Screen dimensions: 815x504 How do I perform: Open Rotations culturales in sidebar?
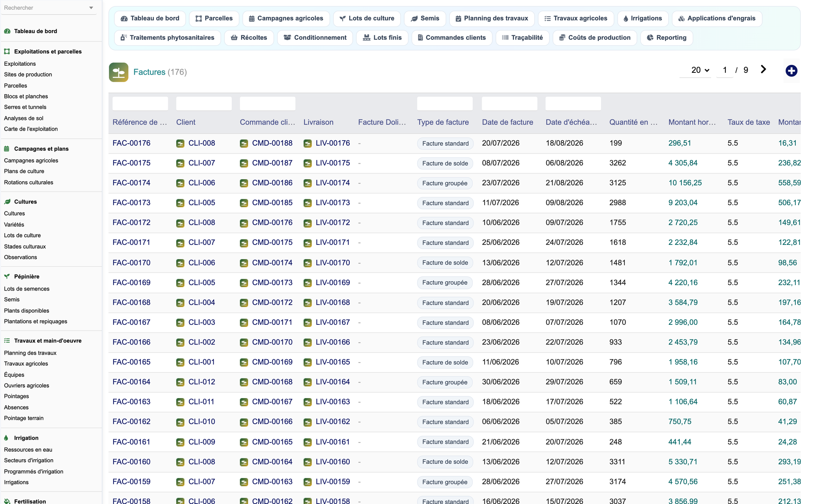point(28,183)
